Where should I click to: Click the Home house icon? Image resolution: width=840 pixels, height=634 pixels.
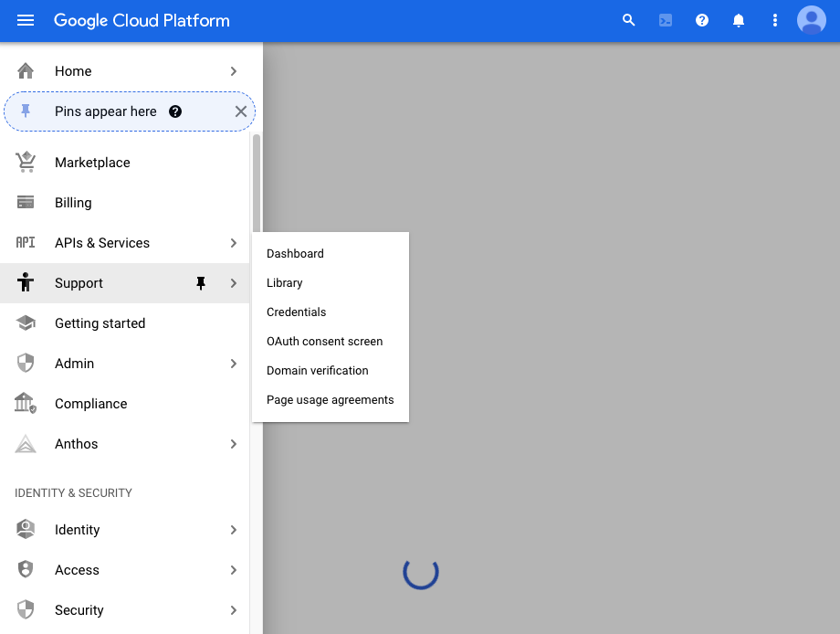coord(26,70)
